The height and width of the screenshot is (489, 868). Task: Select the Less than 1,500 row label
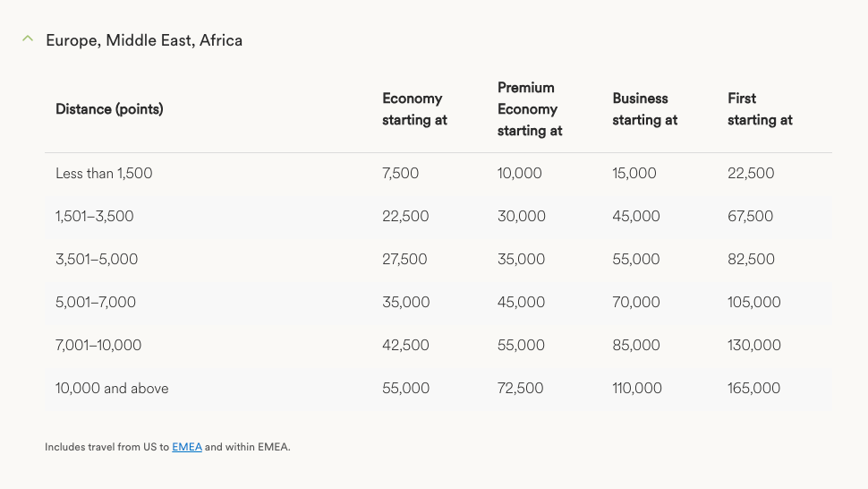[x=104, y=174]
